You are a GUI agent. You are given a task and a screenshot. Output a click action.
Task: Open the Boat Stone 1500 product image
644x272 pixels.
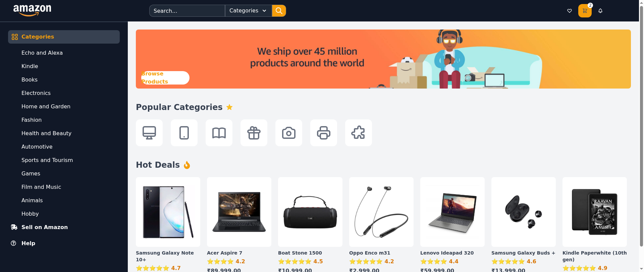310,212
